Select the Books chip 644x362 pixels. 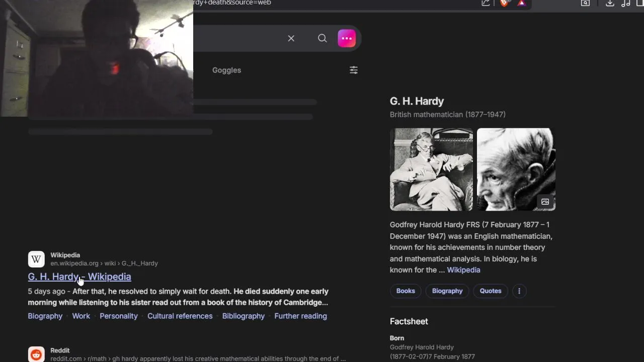pyautogui.click(x=406, y=291)
